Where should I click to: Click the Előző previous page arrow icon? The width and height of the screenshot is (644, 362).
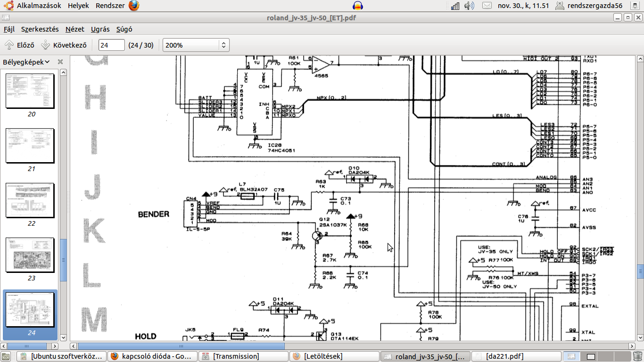pyautogui.click(x=9, y=45)
